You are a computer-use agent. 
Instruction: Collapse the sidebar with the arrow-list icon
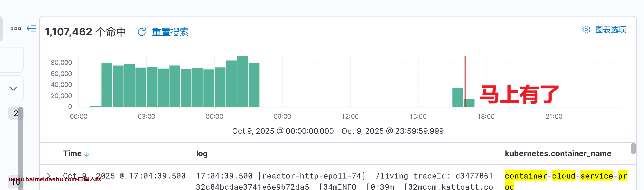(32, 29)
